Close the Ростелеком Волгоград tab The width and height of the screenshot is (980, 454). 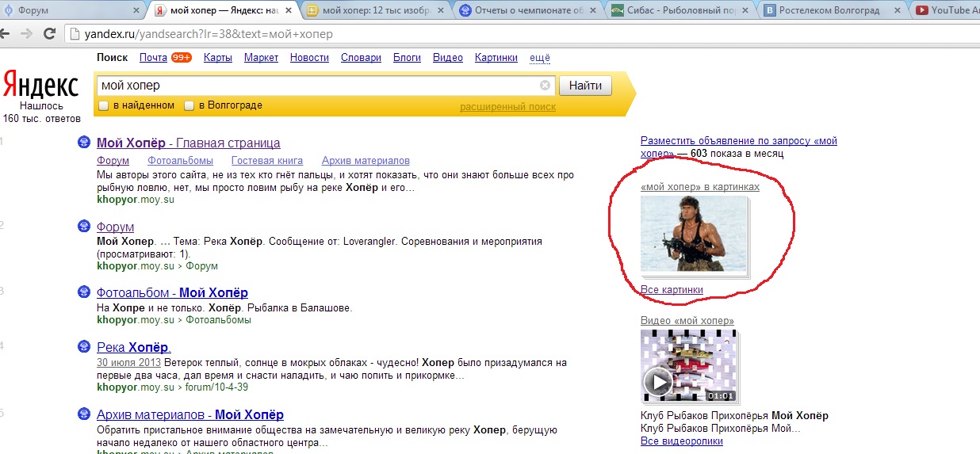(x=896, y=10)
